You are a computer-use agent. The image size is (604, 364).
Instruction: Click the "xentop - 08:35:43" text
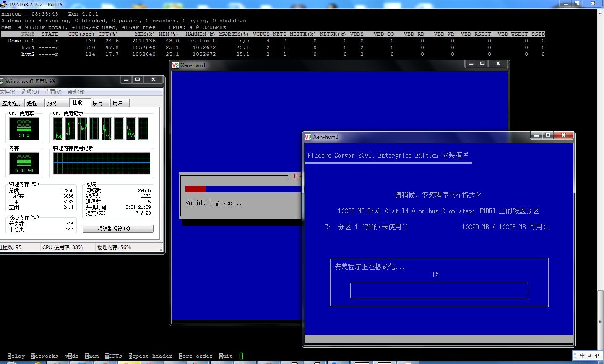(x=30, y=14)
